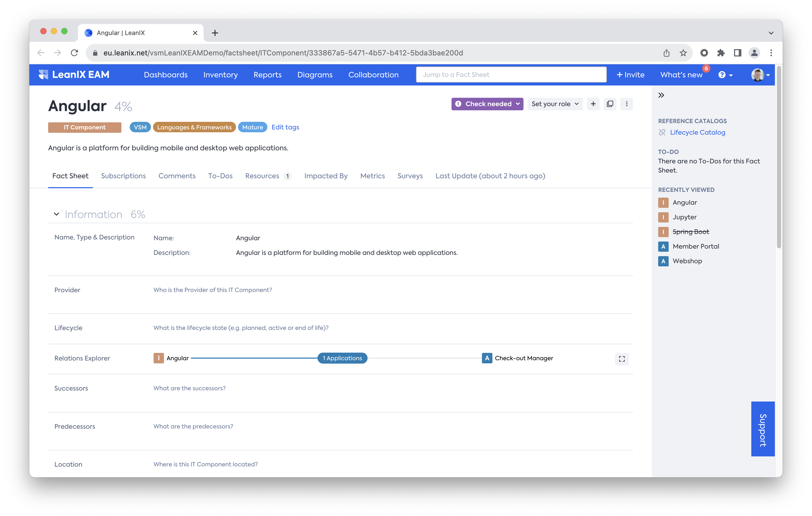Open the Check needed status dropdown
Viewport: 812px width, 516px height.
(487, 104)
